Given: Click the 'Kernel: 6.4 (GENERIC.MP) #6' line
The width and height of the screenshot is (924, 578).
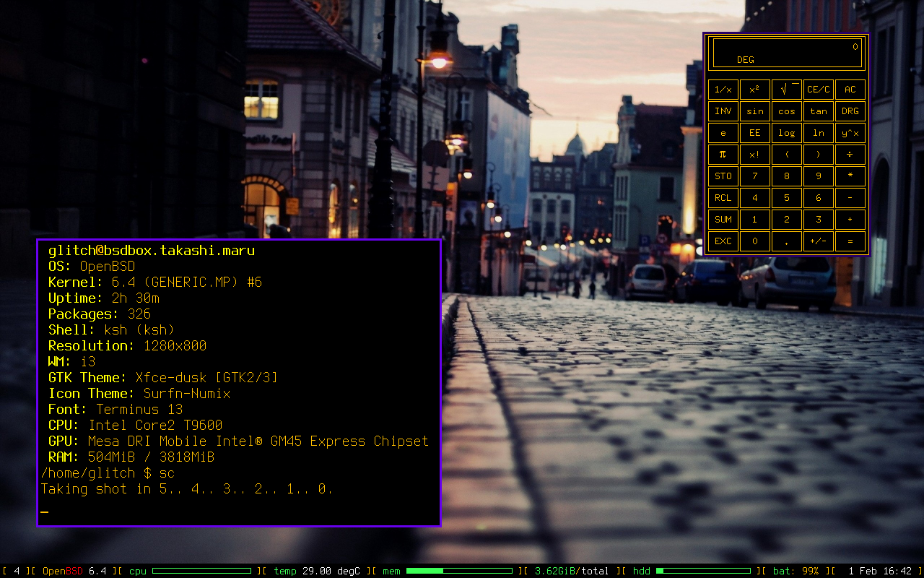Looking at the screenshot, I should pyautogui.click(x=155, y=282).
